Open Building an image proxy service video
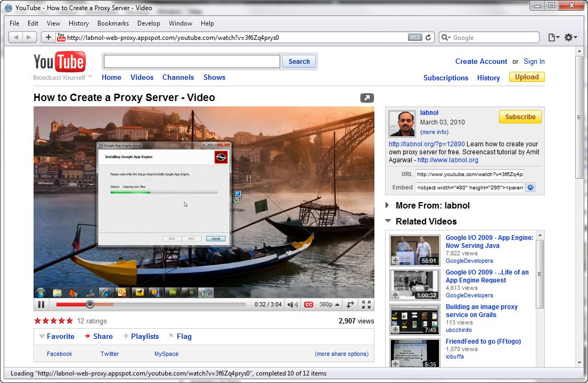This screenshot has width=588, height=383. point(481,311)
